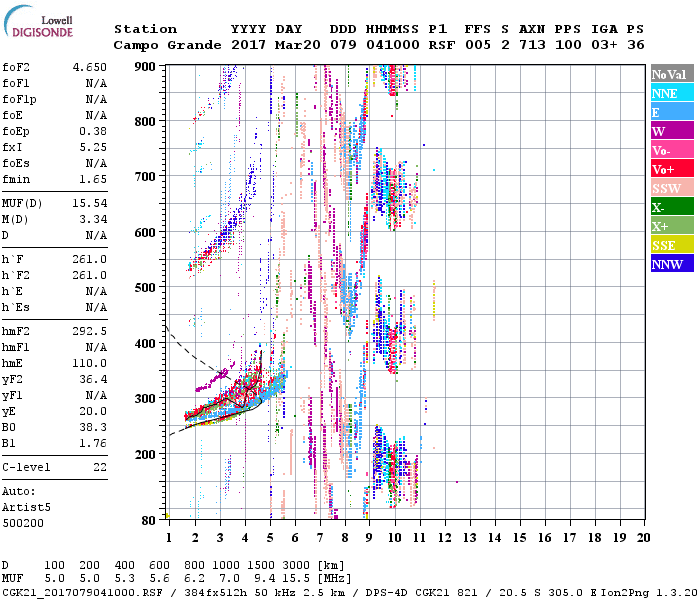This screenshot has width=700, height=600.
Task: Click the PS value 36
Action: (636, 45)
